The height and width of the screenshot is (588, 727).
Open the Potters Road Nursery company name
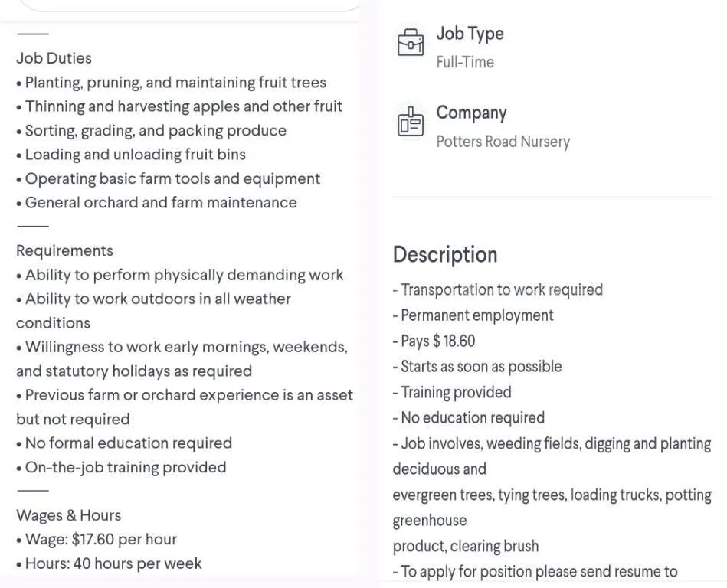pos(503,142)
